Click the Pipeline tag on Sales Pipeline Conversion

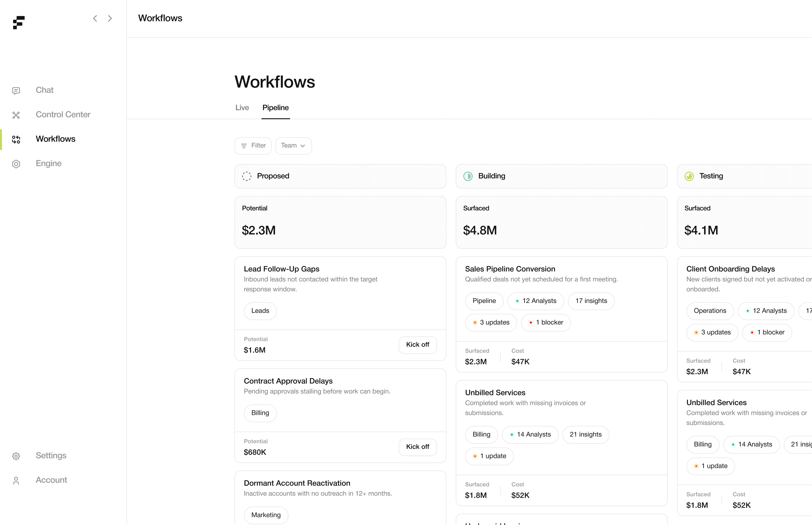[x=484, y=301]
